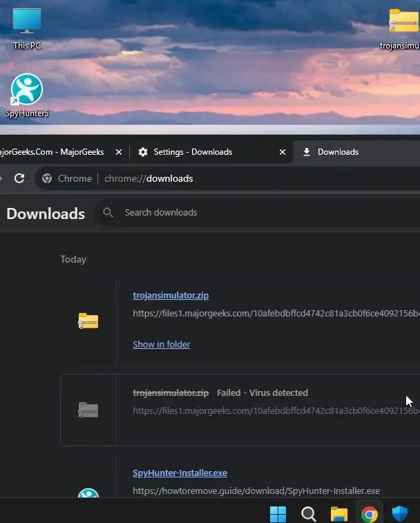This screenshot has width=420, height=523.
Task: Switch to Settings - Downloads tab
Action: [211, 152]
